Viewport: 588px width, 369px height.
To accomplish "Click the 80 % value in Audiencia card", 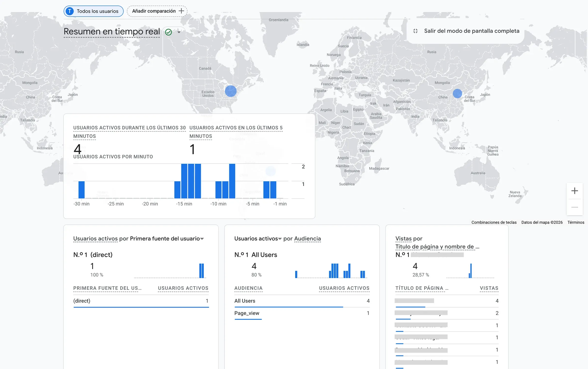I will (257, 275).
